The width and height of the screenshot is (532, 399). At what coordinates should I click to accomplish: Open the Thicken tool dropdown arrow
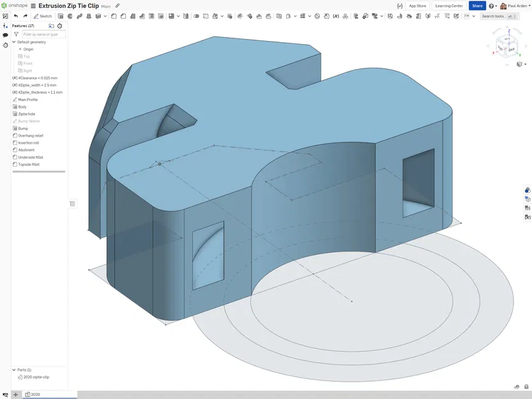[105, 16]
